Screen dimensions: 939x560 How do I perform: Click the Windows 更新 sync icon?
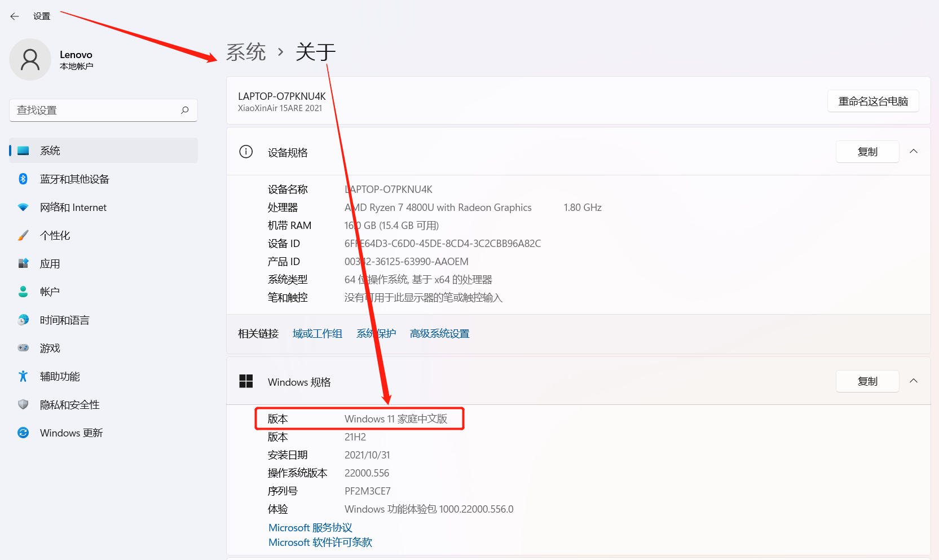pos(23,433)
